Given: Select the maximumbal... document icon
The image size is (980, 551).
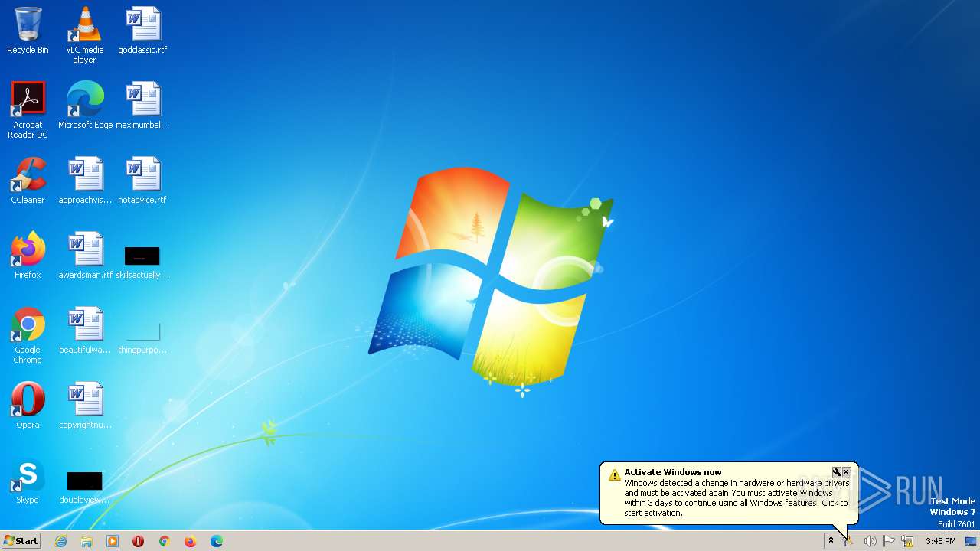Looking at the screenshot, I should coord(142,105).
